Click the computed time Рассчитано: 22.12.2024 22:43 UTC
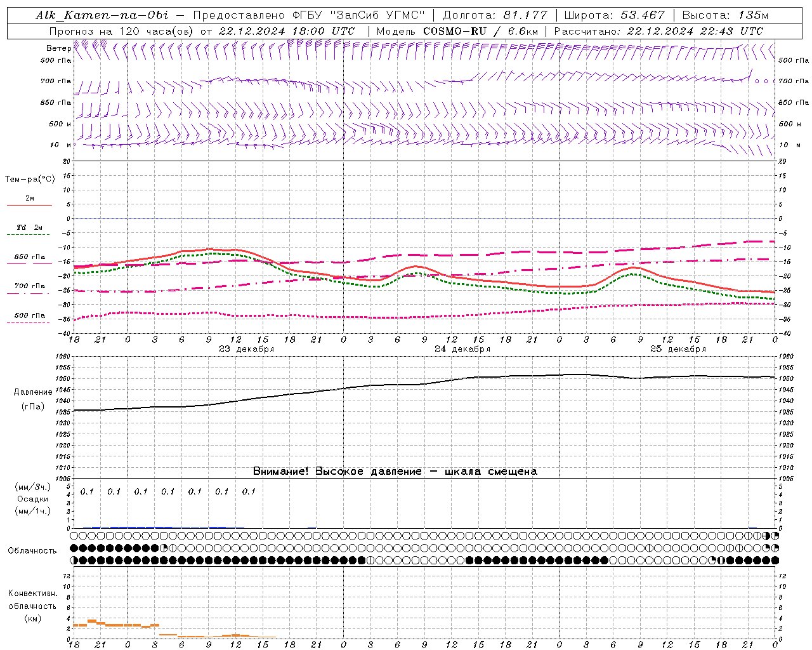 (x=658, y=31)
